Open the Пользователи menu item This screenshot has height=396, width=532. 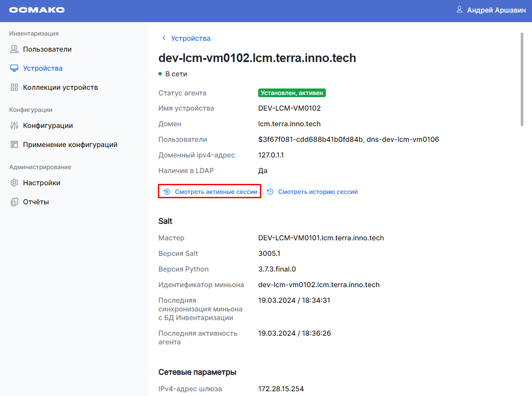47,49
